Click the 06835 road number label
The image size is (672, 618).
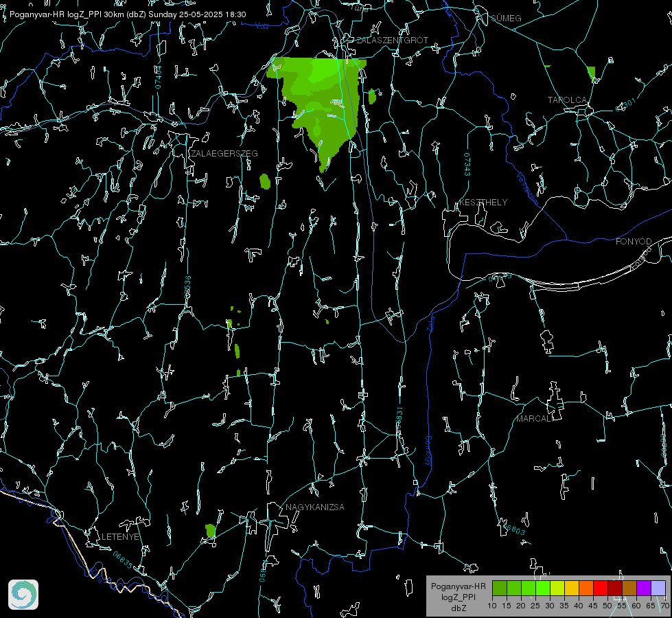123,560
